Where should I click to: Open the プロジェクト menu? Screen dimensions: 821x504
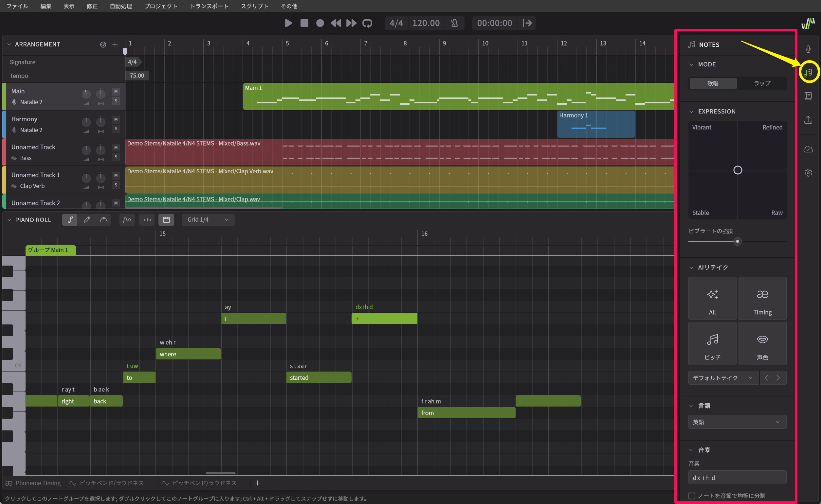tap(160, 6)
